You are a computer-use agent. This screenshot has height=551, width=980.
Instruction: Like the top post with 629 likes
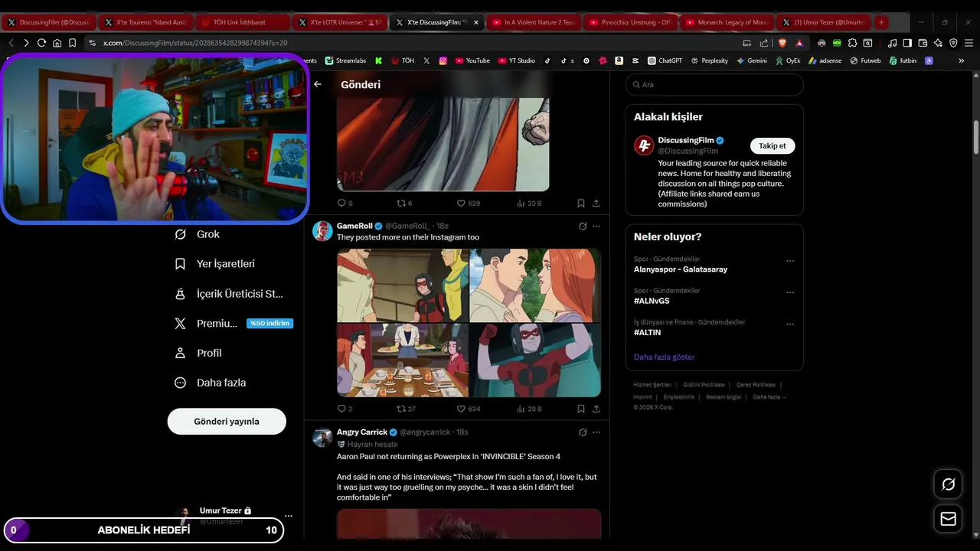click(x=469, y=204)
